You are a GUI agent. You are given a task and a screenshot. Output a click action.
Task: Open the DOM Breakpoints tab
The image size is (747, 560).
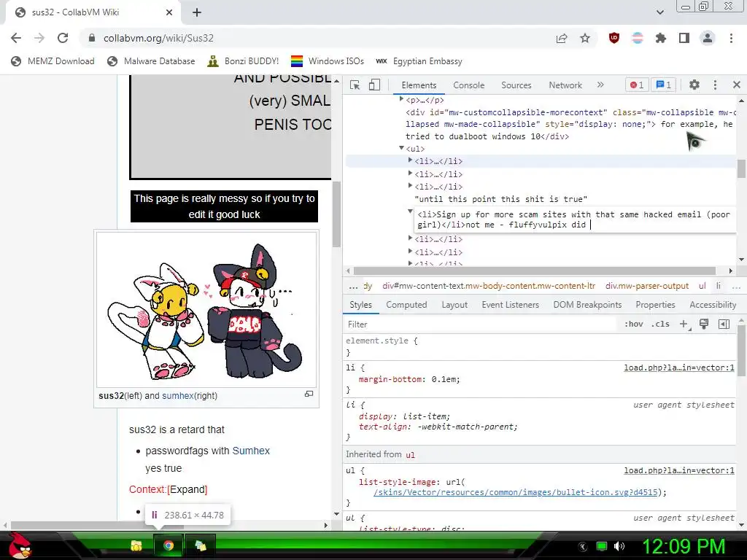pyautogui.click(x=587, y=305)
